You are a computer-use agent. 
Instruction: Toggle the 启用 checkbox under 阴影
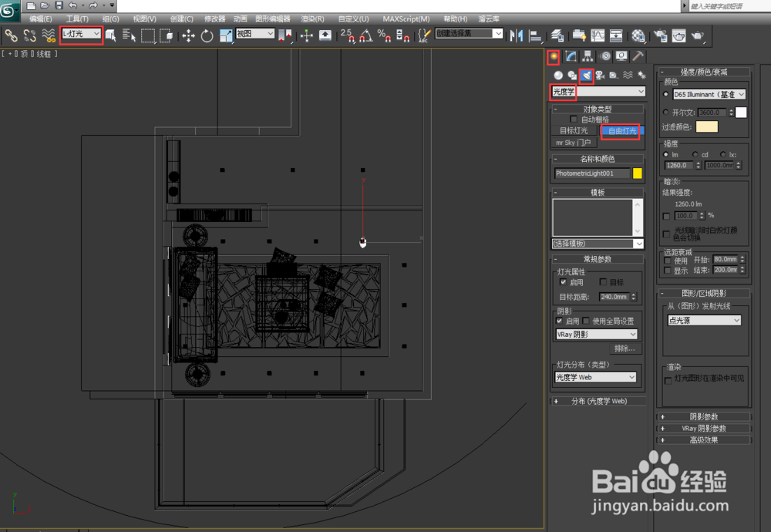tap(559, 321)
